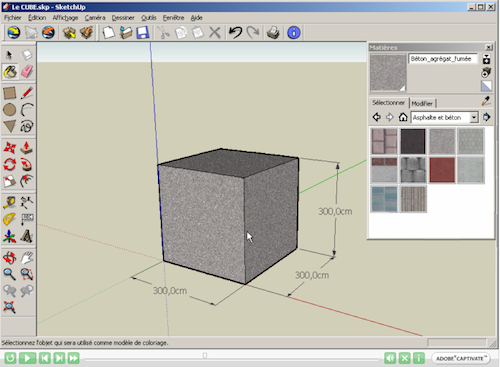500x367 pixels.
Task: Go to home model materials
Action: pyautogui.click(x=403, y=117)
